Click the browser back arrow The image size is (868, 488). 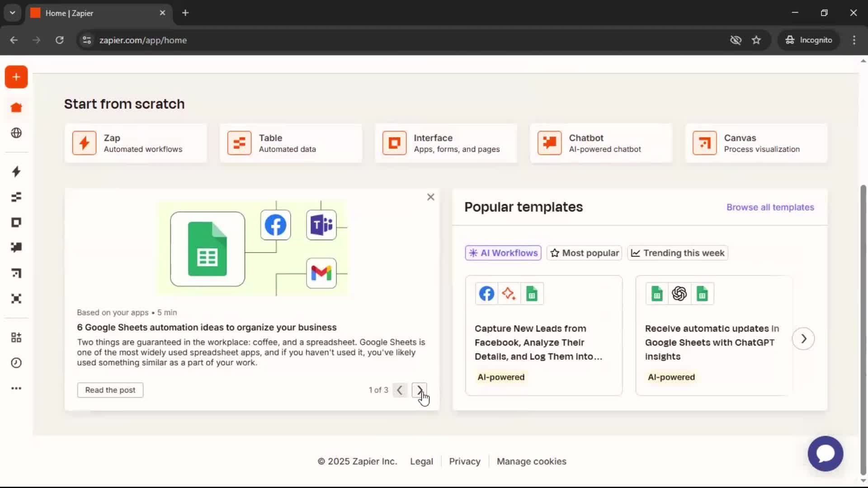[14, 40]
